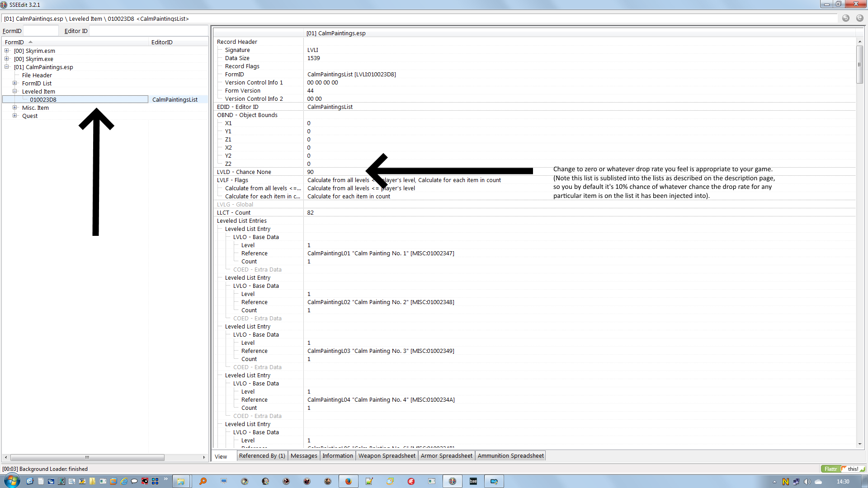The height and width of the screenshot is (488, 868).
Task: Click the speech bubble quick launch icon
Action: (x=134, y=481)
